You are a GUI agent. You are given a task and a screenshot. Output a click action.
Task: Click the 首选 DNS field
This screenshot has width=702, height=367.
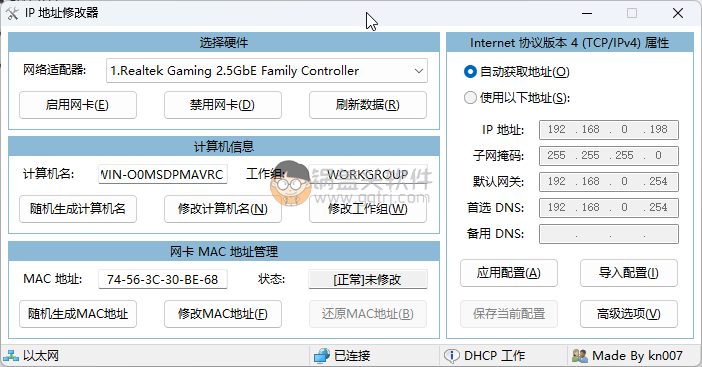pos(609,208)
